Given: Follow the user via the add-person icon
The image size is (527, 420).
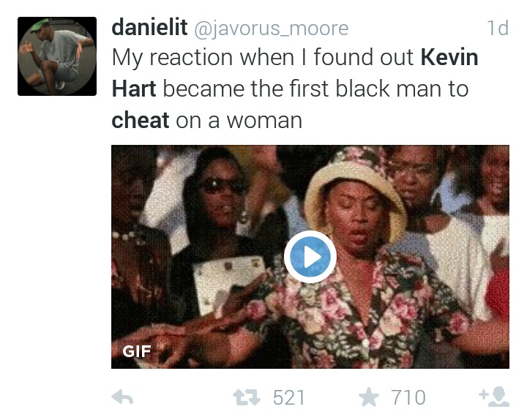Looking at the screenshot, I should tap(494, 397).
